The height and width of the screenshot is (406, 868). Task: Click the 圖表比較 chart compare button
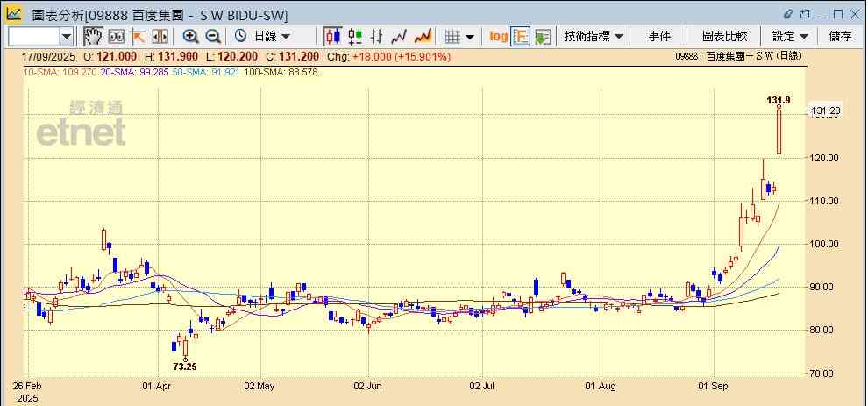coord(724,37)
